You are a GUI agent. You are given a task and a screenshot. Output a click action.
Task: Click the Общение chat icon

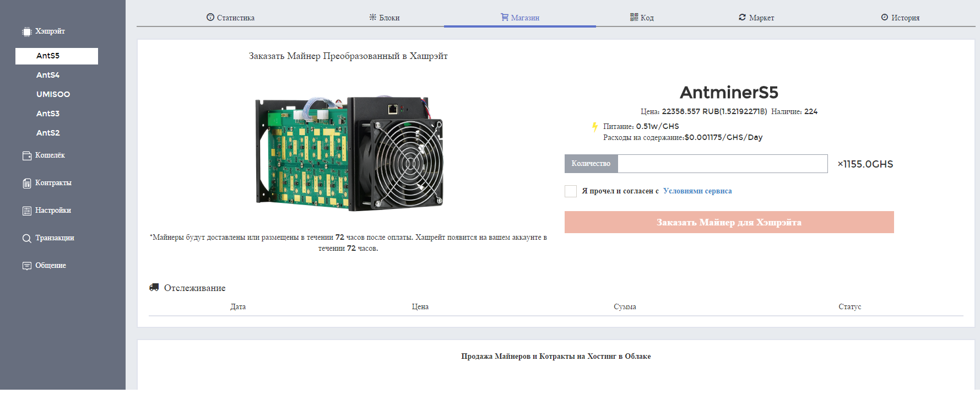[26, 266]
